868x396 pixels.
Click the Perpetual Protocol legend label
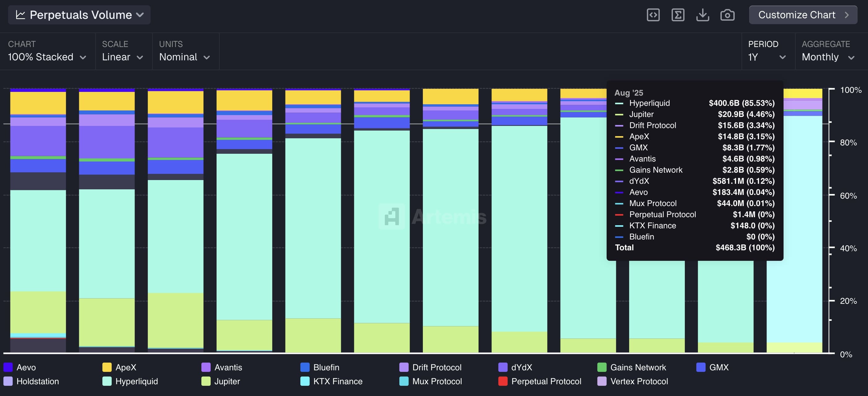546,381
